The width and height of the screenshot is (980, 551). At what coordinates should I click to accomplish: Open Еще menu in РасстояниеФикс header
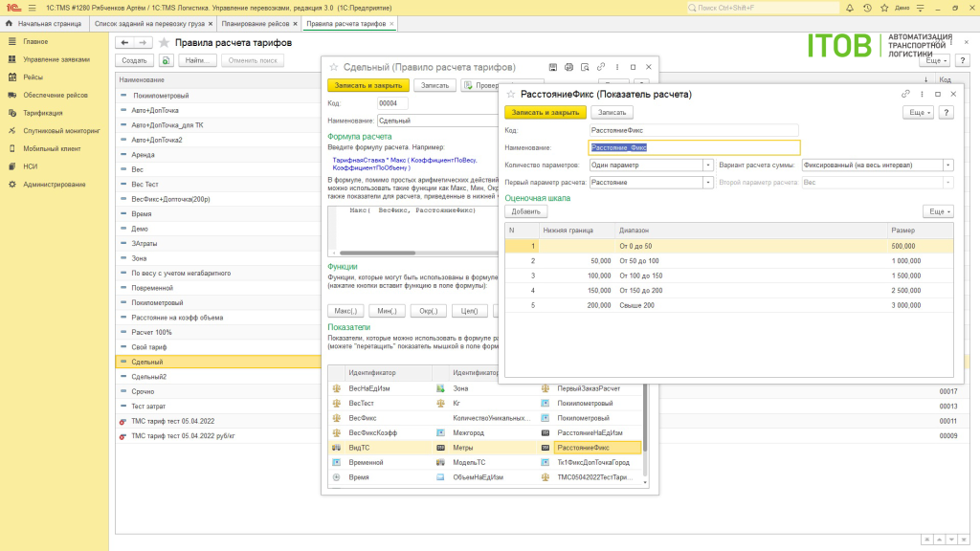click(918, 113)
